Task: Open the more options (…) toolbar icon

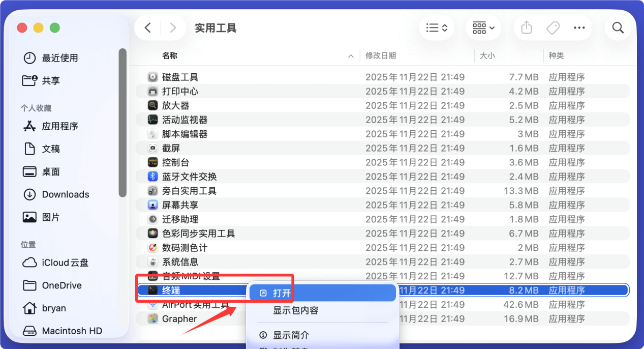Action: point(579,27)
